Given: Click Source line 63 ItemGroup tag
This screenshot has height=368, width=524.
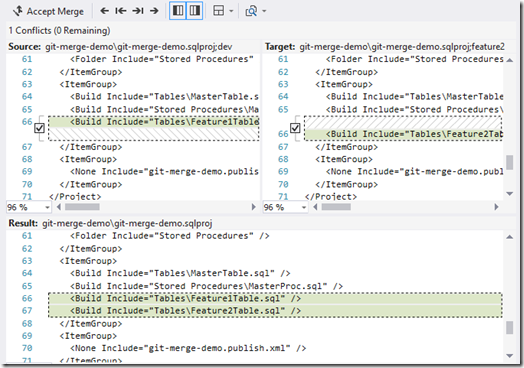Looking at the screenshot, I should point(88,84).
